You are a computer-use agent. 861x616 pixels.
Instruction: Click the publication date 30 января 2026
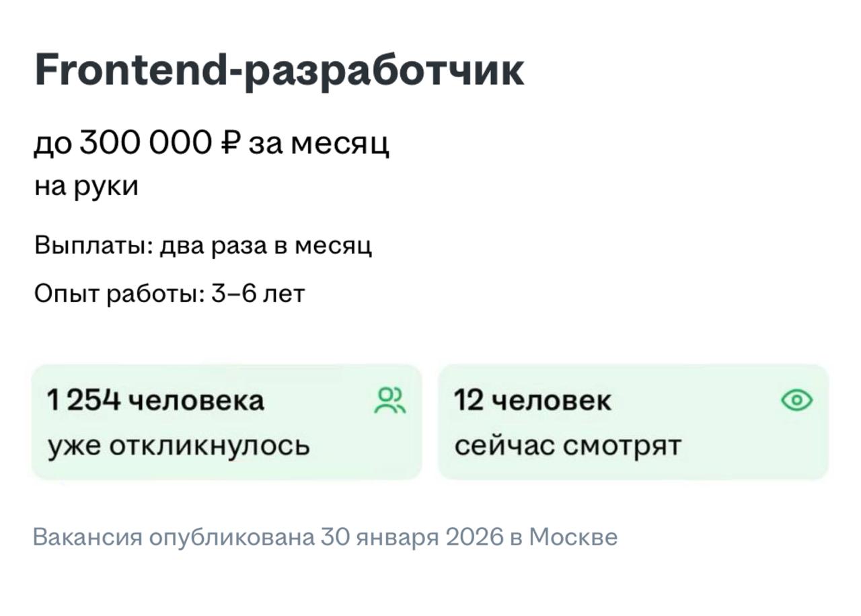click(x=412, y=537)
